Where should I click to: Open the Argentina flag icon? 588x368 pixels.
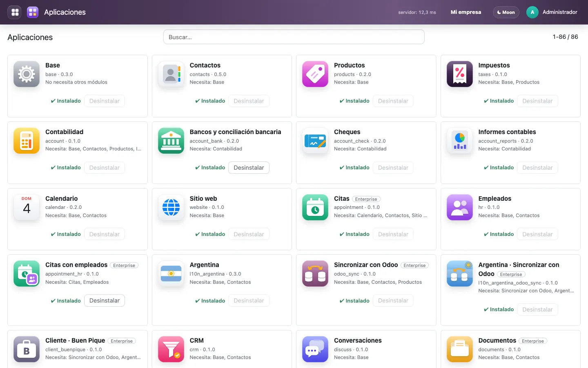[x=171, y=274]
